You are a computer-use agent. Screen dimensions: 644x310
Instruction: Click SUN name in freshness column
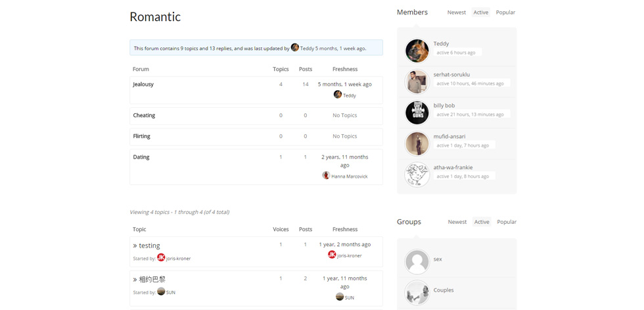pos(349,297)
